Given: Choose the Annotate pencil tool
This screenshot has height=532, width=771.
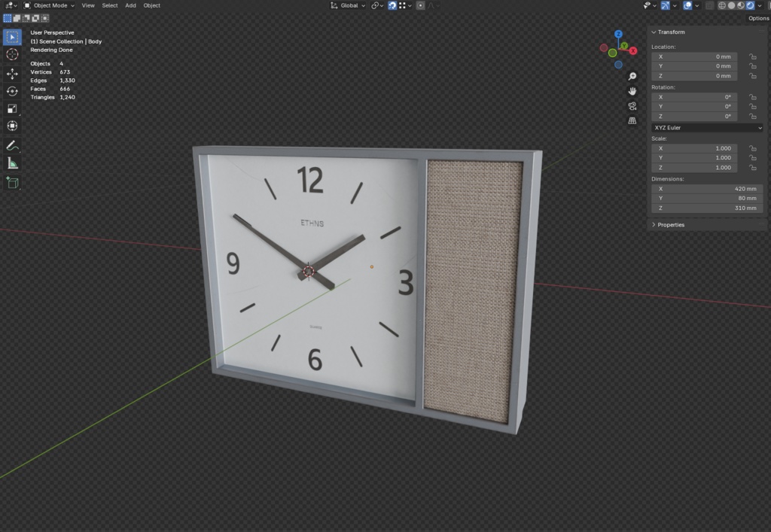Looking at the screenshot, I should [x=12, y=145].
